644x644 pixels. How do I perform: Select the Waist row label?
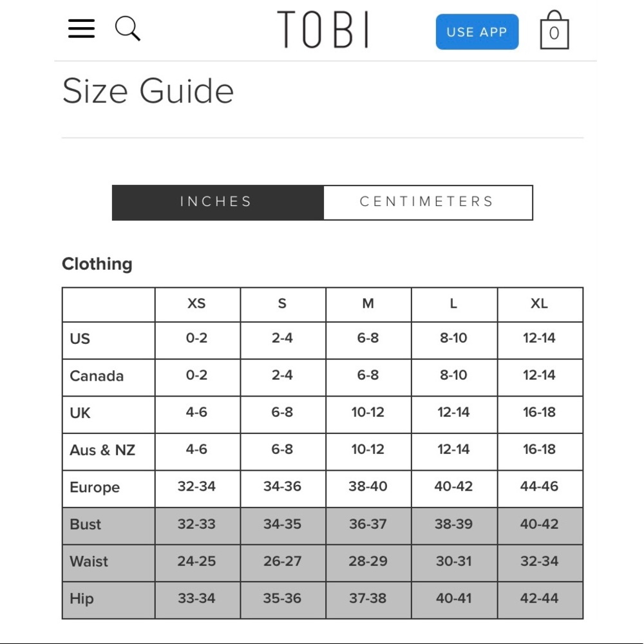tap(89, 562)
